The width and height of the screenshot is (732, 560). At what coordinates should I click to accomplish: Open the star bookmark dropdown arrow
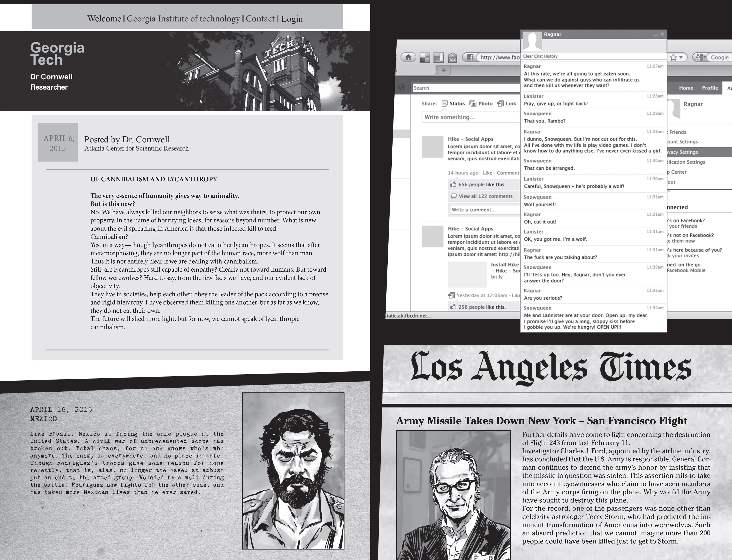[681, 57]
